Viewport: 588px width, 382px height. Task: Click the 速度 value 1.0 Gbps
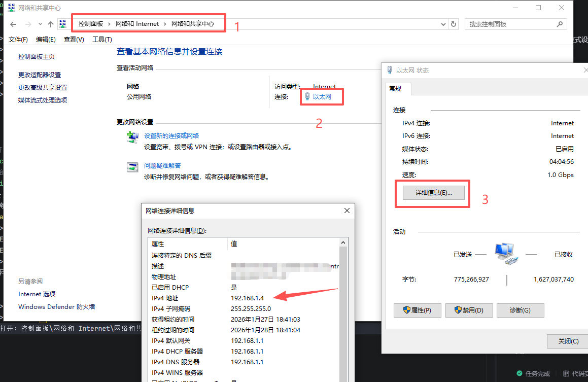(560, 175)
